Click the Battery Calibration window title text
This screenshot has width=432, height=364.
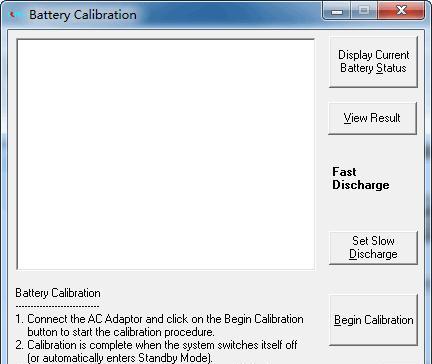click(83, 15)
